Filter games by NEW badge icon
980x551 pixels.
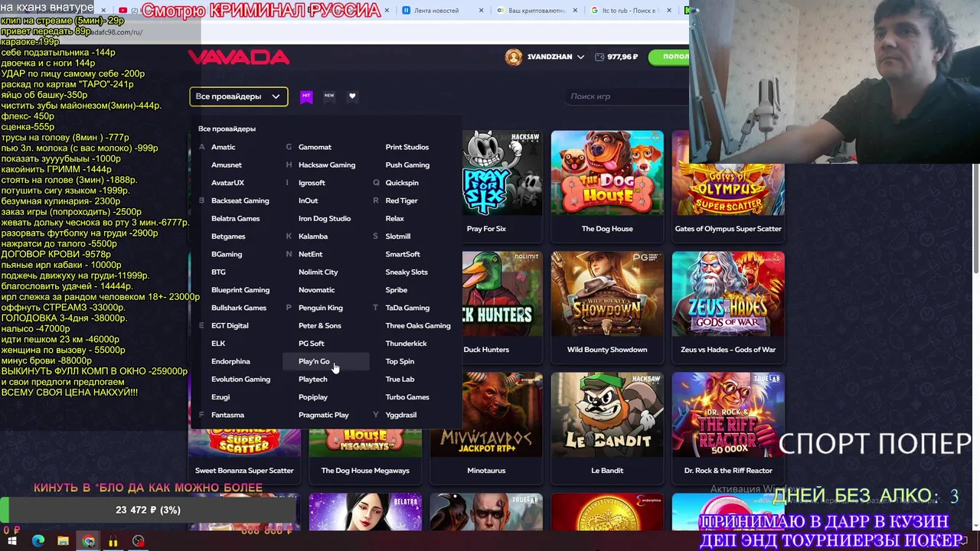[329, 96]
